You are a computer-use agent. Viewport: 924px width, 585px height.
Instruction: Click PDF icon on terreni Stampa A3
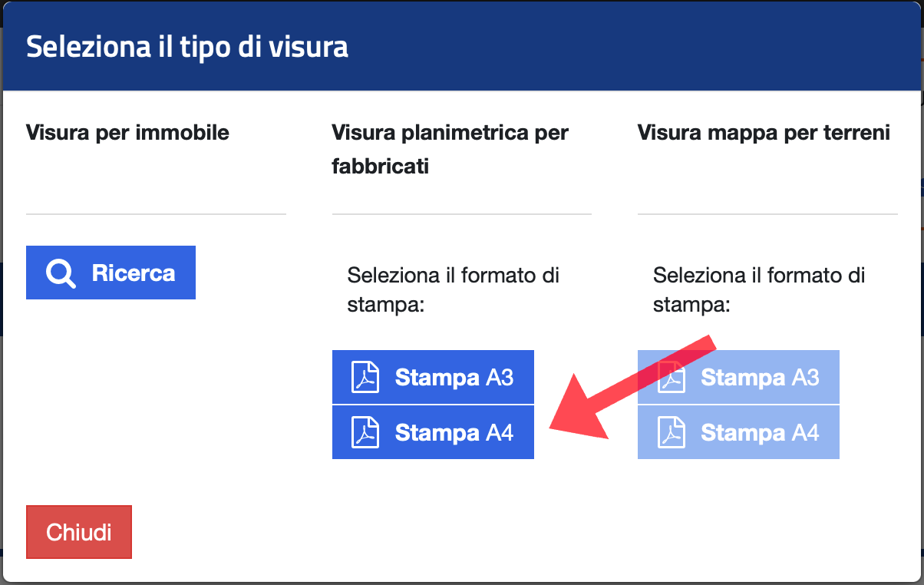tap(672, 378)
